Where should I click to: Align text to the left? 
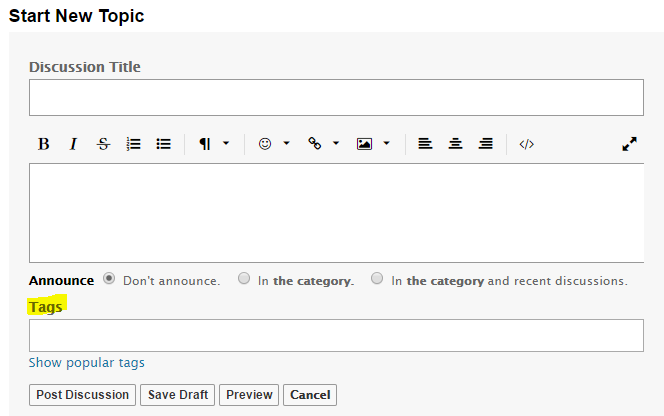tap(425, 144)
